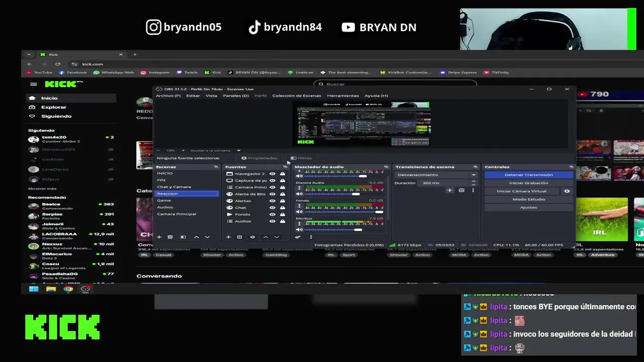This screenshot has height=362, width=644.
Task: Open Colección de Escenas menu
Action: click(297, 96)
